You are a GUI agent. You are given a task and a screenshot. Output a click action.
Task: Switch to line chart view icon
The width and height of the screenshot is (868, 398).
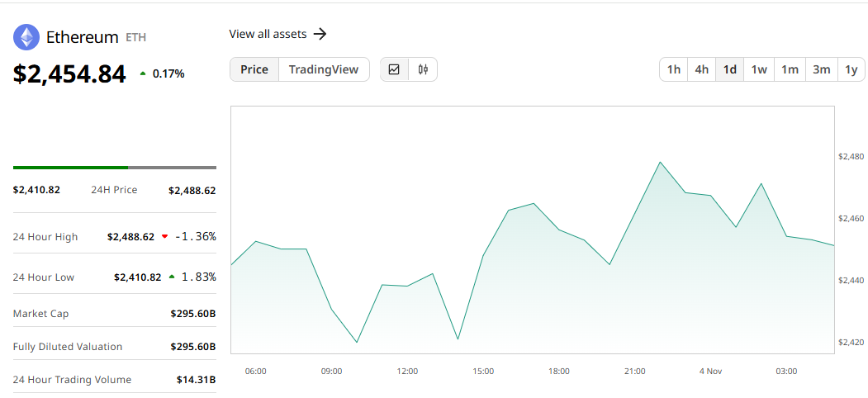pos(394,69)
